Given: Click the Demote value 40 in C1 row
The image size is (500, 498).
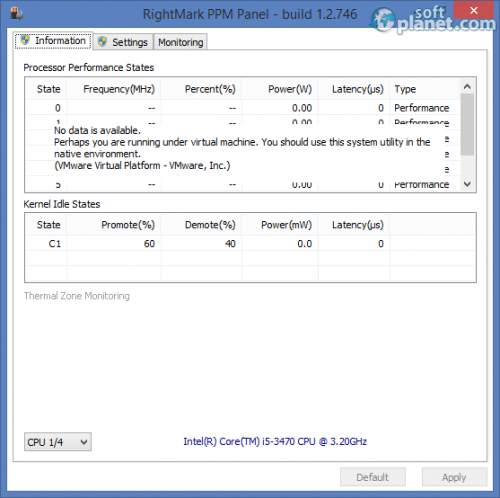Looking at the screenshot, I should 230,244.
